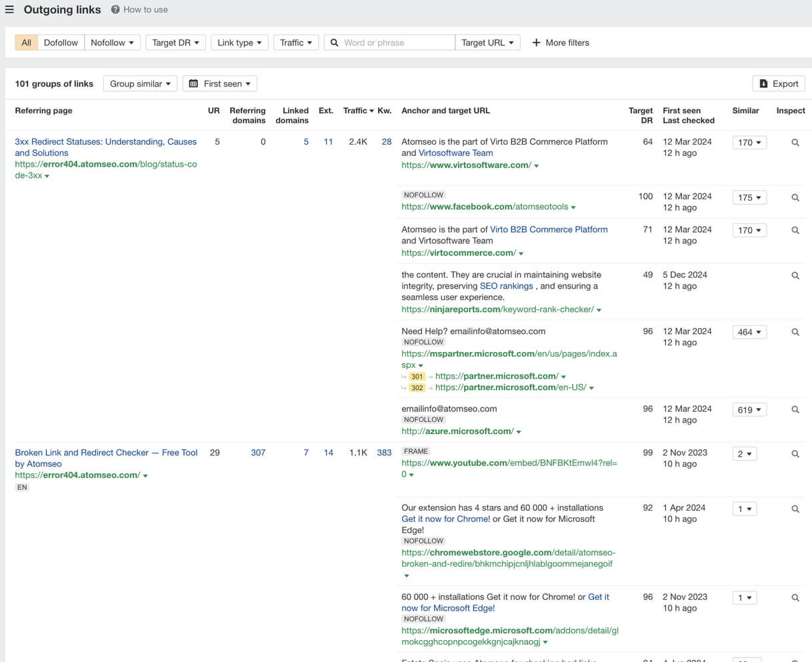812x662 pixels.
Task: Expand similar links dropdown for chromewebstore row
Action: coord(745,509)
